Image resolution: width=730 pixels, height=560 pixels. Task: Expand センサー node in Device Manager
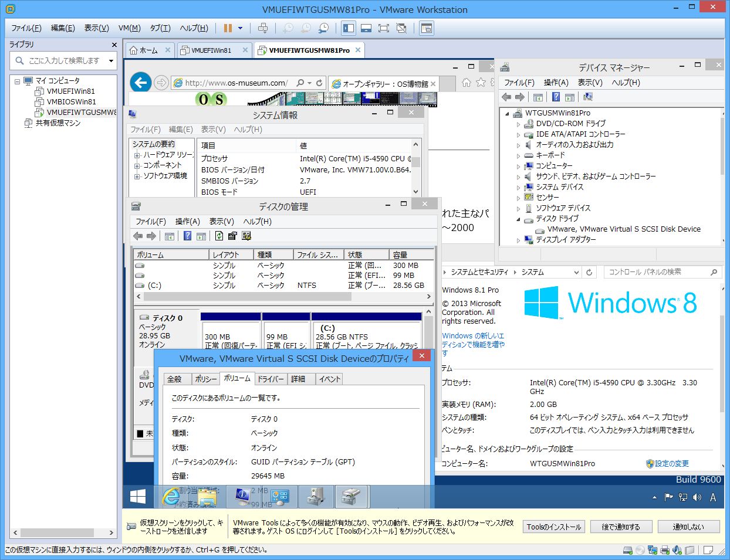(518, 198)
